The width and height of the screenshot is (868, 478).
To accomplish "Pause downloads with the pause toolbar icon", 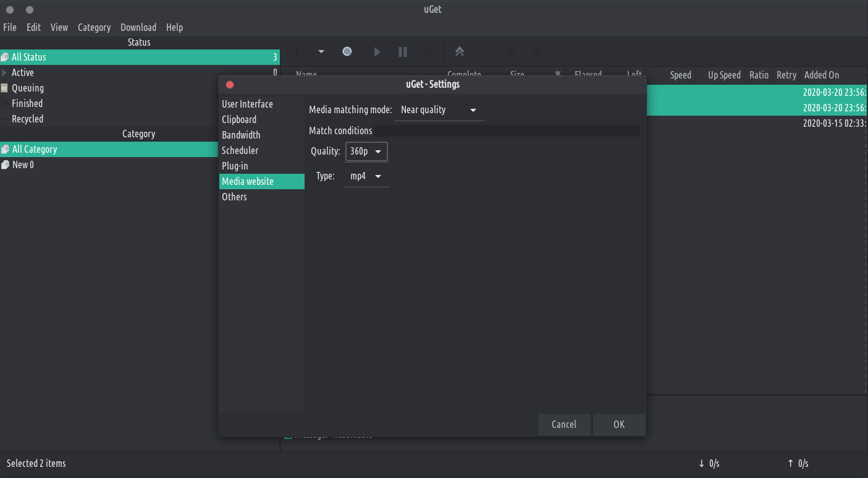I will (x=403, y=52).
